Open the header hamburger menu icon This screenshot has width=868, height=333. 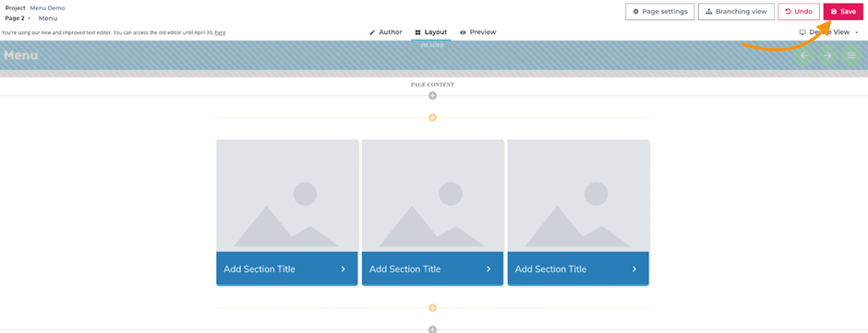(851, 55)
